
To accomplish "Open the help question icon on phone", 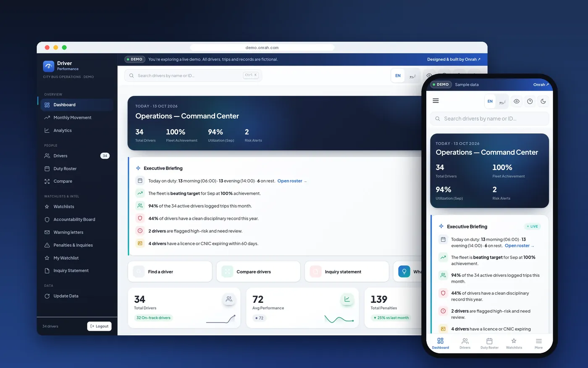I will (530, 101).
